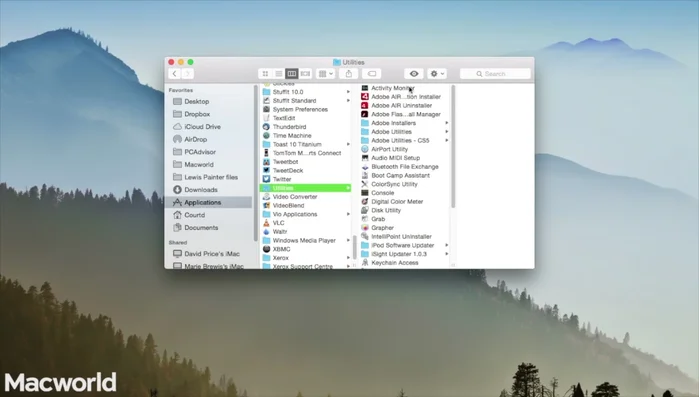Expand Toast 10 Titanium folder arrow
Viewport: 699px width, 397px height.
(x=348, y=144)
